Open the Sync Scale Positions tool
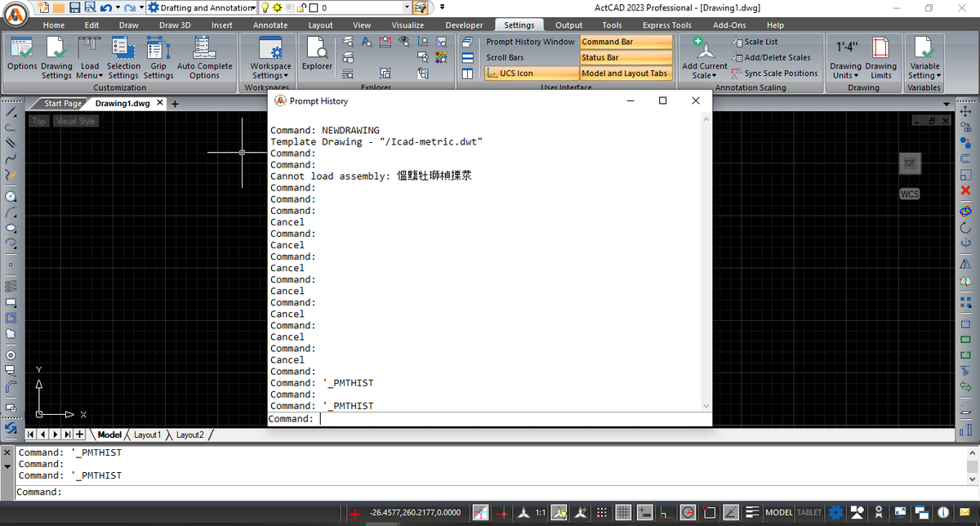This screenshot has width=980, height=526. tap(774, 74)
